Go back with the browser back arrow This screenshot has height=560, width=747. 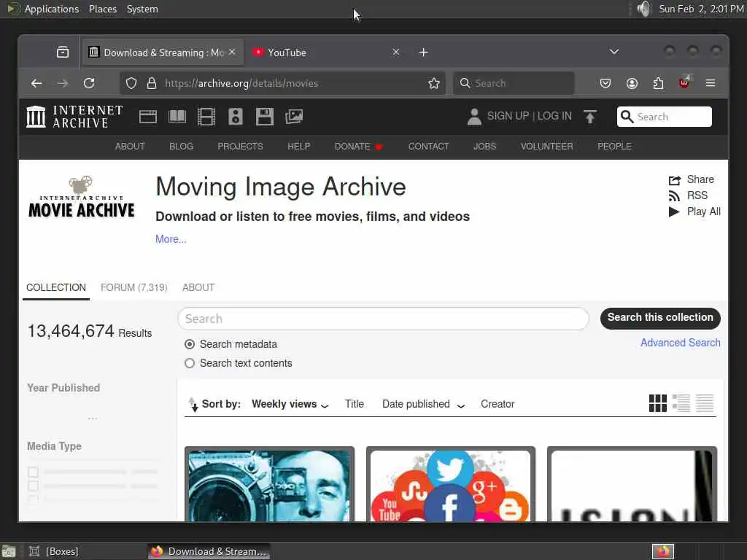point(36,83)
